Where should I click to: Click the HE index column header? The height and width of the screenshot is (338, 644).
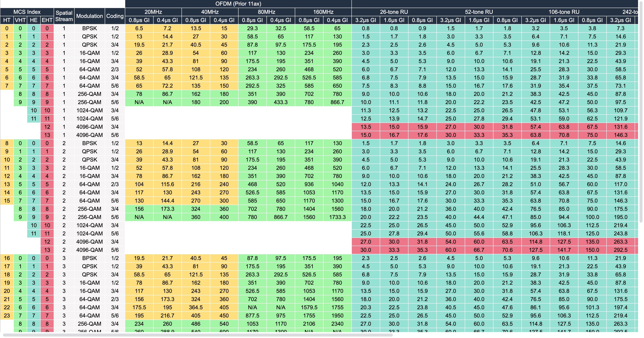tap(34, 20)
